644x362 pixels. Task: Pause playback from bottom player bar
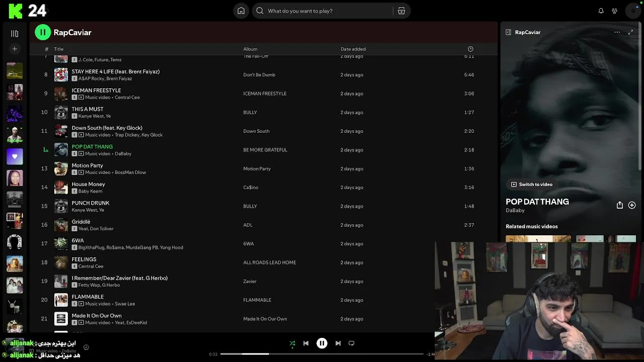pyautogui.click(x=322, y=343)
